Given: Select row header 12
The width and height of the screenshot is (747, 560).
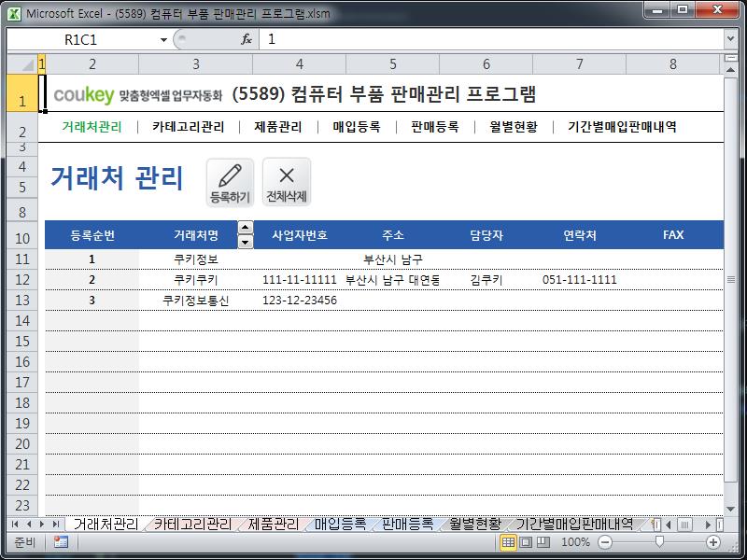Looking at the screenshot, I should click(x=21, y=279).
